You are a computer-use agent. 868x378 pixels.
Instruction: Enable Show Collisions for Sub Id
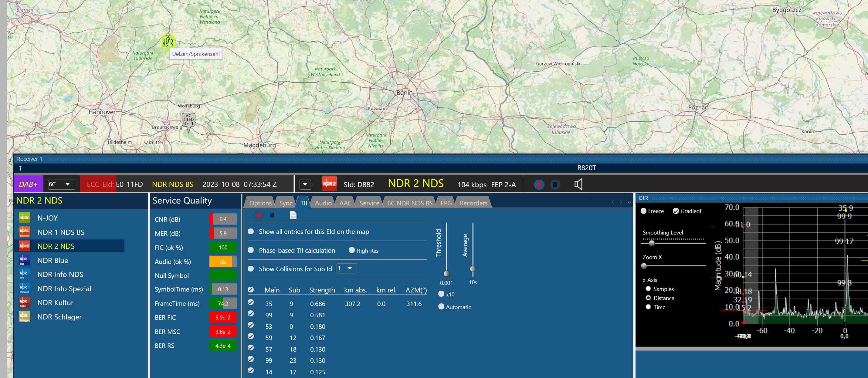point(251,269)
